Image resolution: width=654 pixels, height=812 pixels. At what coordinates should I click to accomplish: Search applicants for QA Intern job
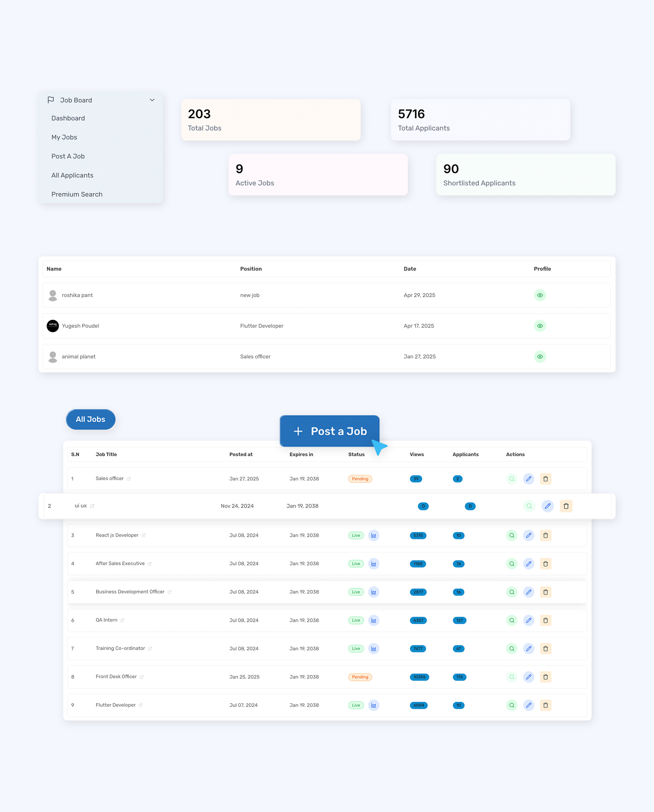[x=512, y=620]
